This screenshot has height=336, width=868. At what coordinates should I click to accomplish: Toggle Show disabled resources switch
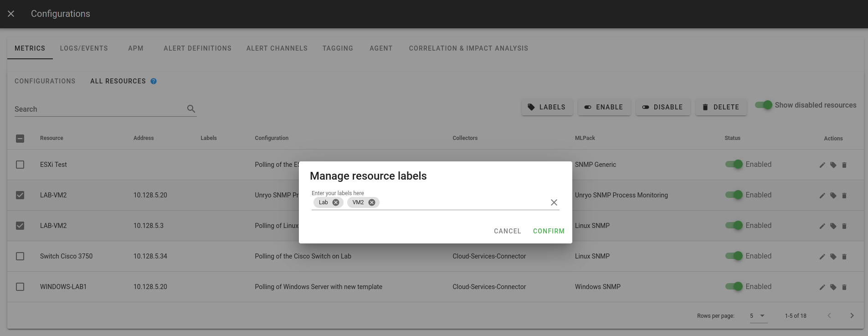[764, 105]
